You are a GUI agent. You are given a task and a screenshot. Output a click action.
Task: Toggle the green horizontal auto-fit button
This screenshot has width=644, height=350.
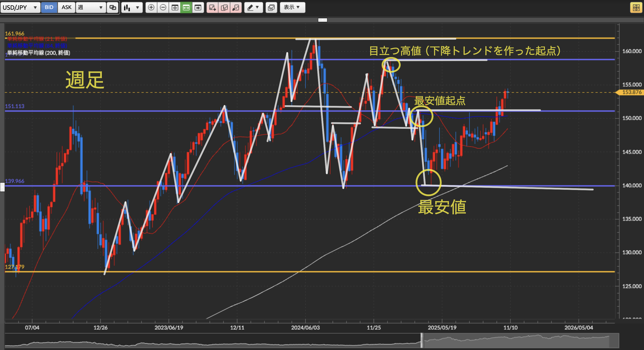[186, 7]
